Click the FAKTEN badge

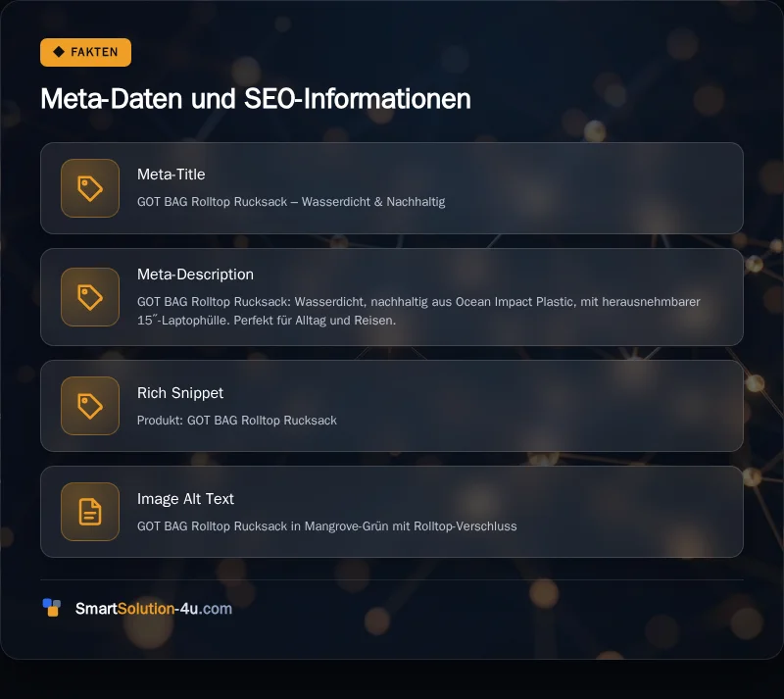85,52
